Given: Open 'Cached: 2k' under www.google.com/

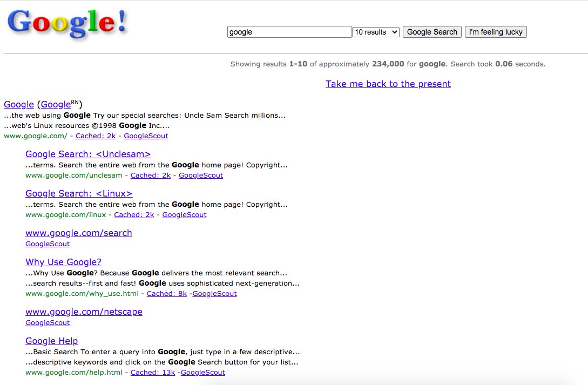Looking at the screenshot, I should point(96,136).
